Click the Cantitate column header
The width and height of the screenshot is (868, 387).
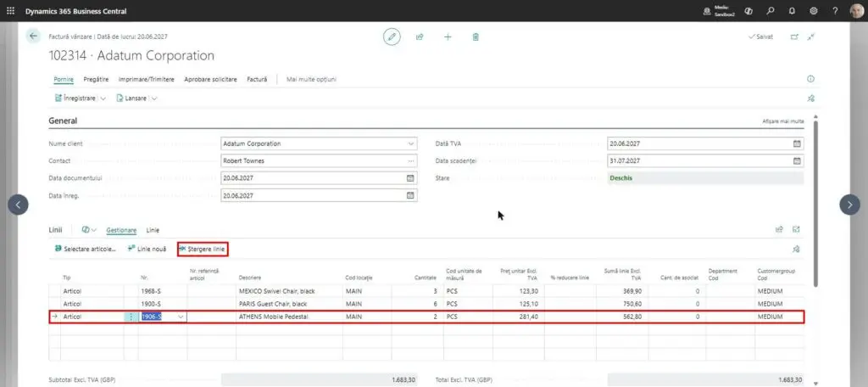point(426,278)
